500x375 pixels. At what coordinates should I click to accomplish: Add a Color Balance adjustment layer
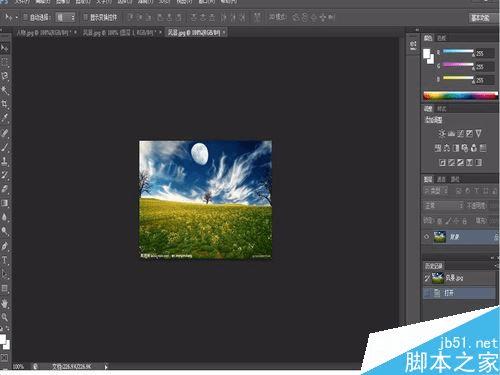click(x=447, y=148)
